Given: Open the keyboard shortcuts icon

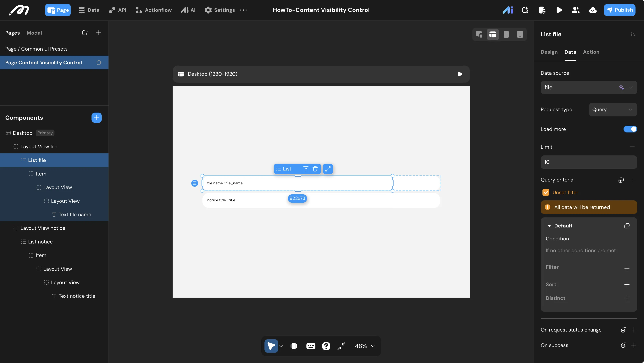Looking at the screenshot, I should 311,346.
